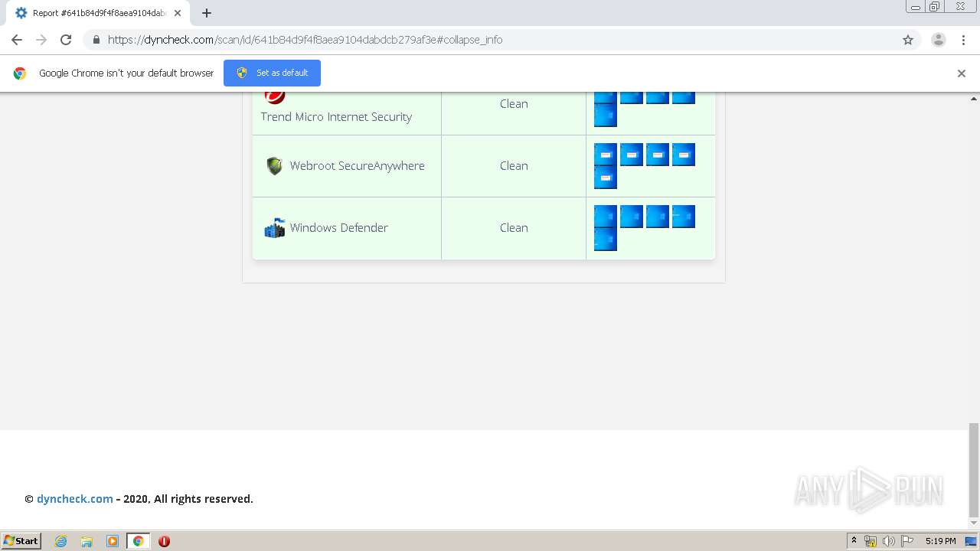This screenshot has width=980, height=551.
Task: Click the Show desktop button
Action: (971, 541)
